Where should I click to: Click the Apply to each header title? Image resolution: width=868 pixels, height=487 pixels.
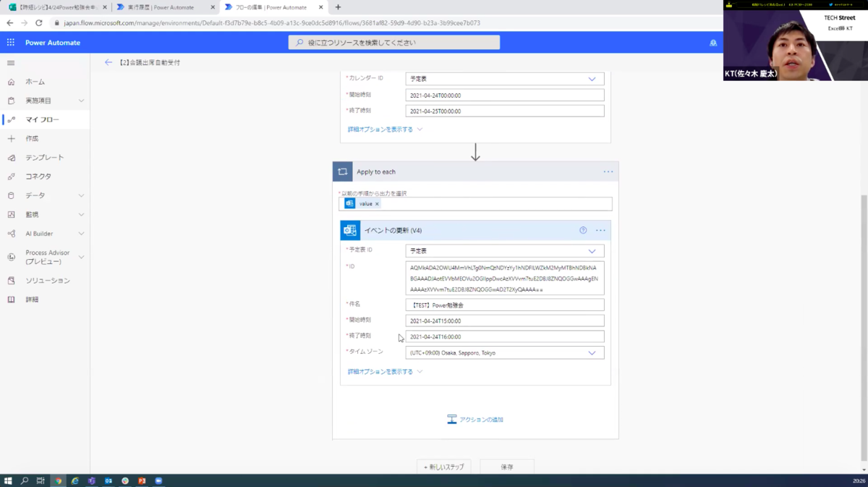click(376, 171)
